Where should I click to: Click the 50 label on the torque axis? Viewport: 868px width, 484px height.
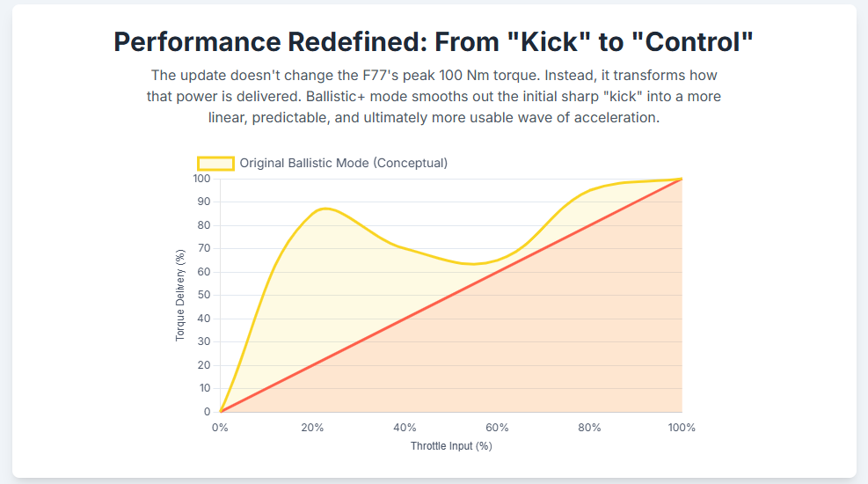204,295
